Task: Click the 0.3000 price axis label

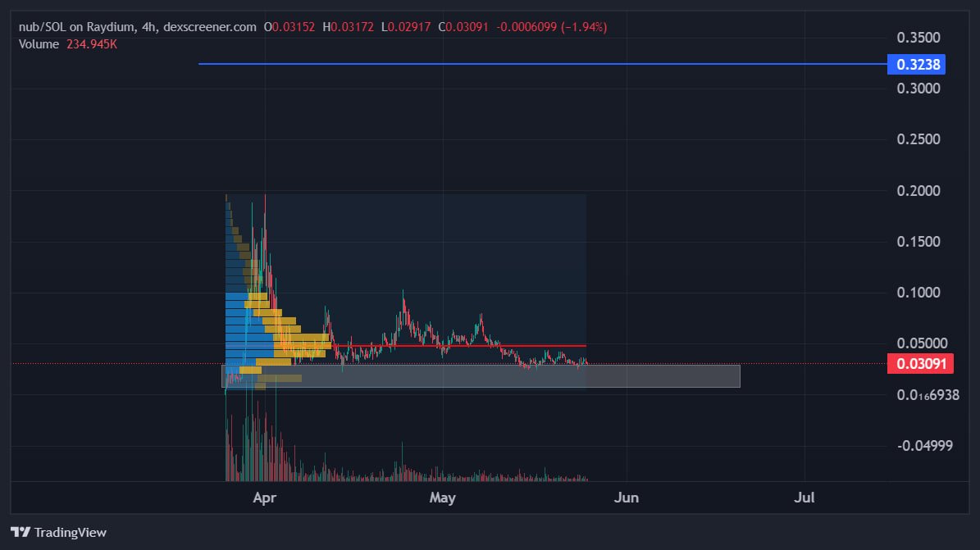Action: (x=918, y=89)
